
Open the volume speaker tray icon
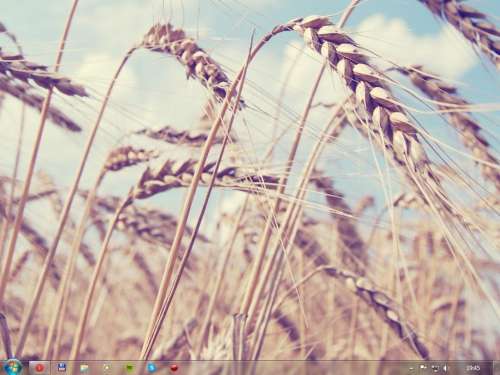(446, 368)
